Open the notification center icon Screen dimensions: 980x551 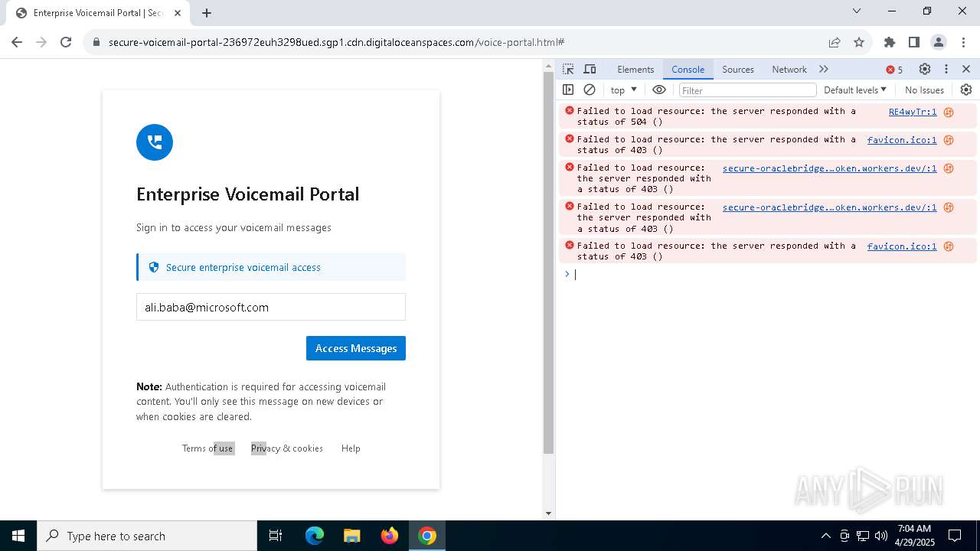(955, 536)
